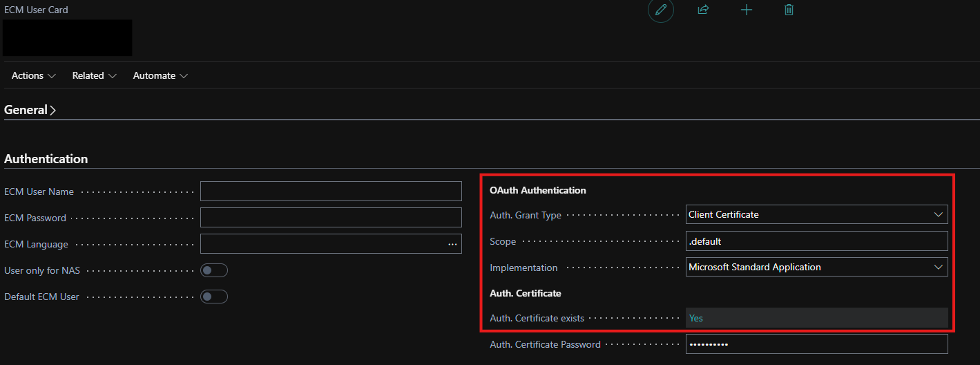The height and width of the screenshot is (365, 980).
Task: Open the Related menu
Action: (94, 75)
